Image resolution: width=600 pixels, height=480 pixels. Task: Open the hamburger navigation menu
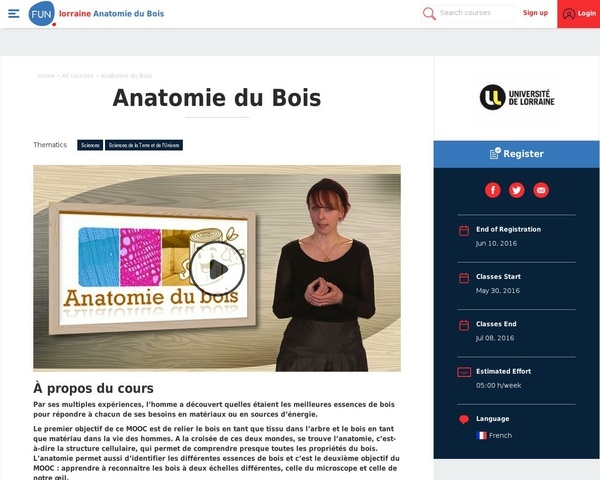[x=14, y=14]
